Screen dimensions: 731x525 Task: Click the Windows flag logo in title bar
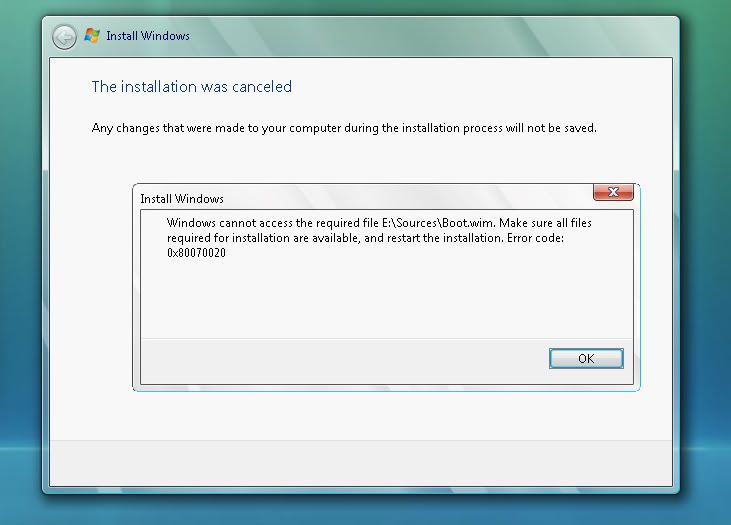point(92,35)
